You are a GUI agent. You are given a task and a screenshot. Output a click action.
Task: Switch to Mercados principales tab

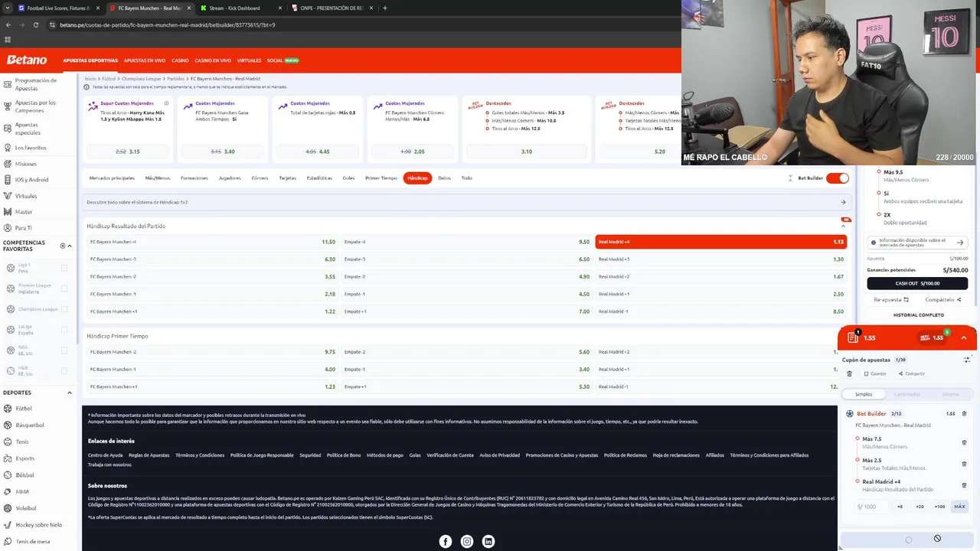point(112,178)
